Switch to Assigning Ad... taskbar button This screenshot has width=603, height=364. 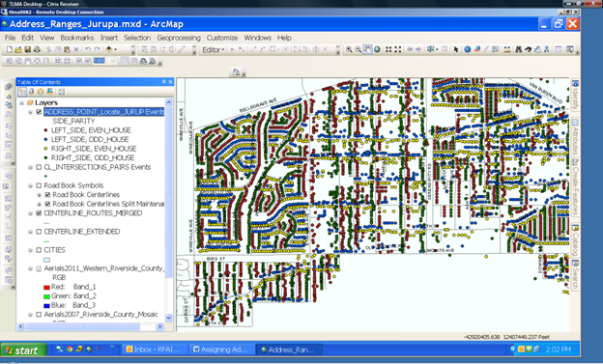tap(222, 350)
